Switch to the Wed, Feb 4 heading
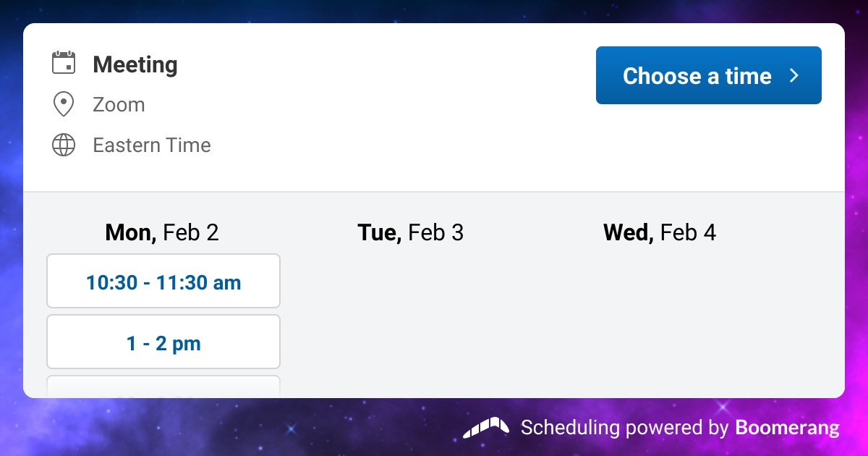Image resolution: width=868 pixels, height=456 pixels. (x=660, y=232)
